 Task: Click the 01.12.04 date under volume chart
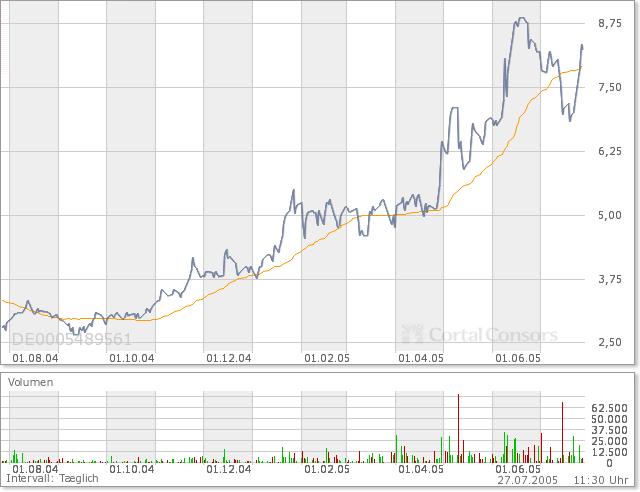[x=229, y=469]
